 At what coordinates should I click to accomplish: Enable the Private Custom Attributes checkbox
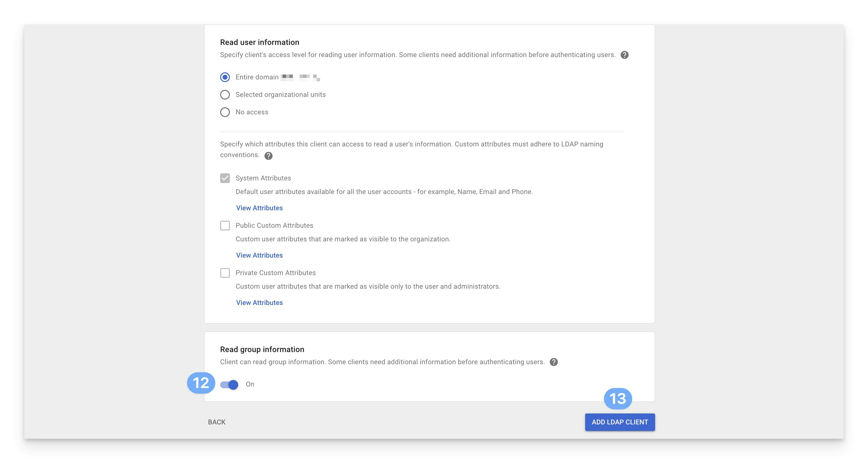[x=225, y=273]
